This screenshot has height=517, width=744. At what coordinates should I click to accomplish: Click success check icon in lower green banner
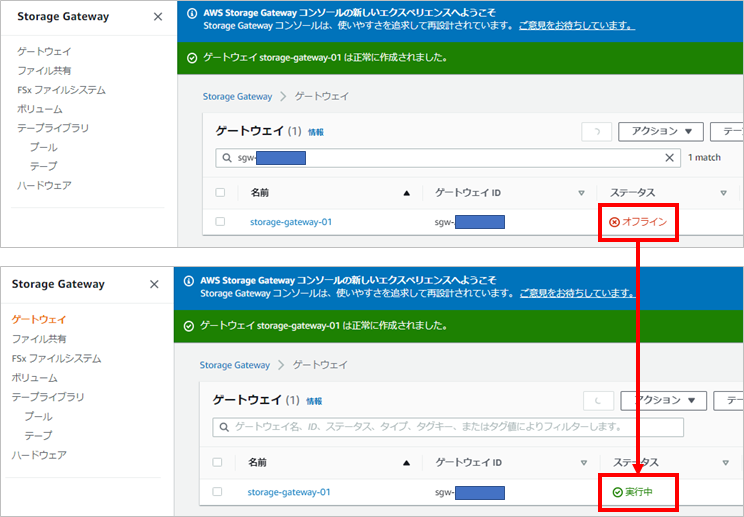(x=189, y=326)
